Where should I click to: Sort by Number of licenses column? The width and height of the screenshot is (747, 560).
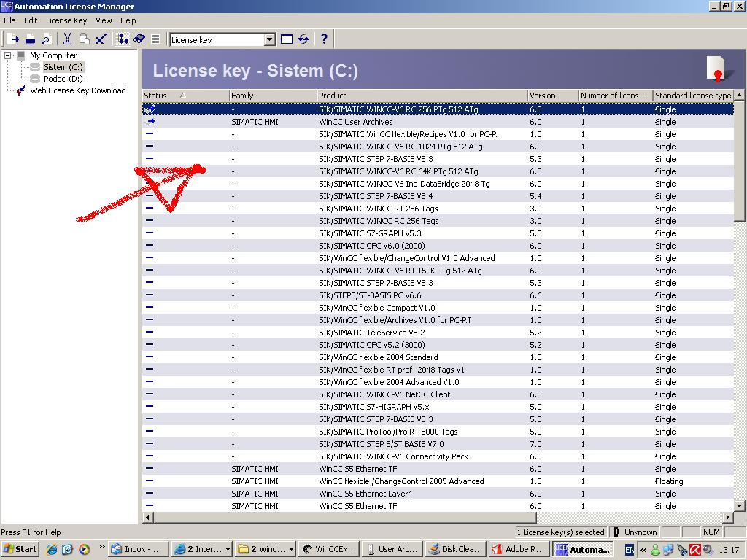pos(616,96)
